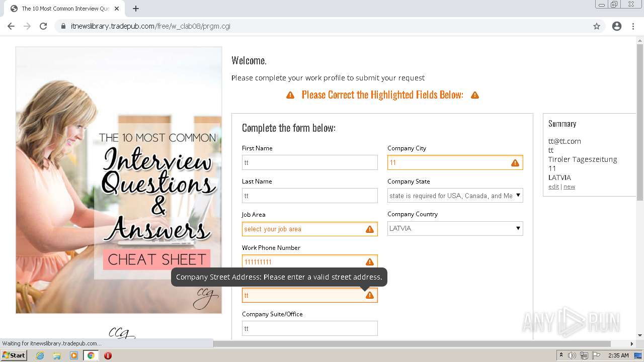Click warning icon in Work Phone field

[x=370, y=262]
